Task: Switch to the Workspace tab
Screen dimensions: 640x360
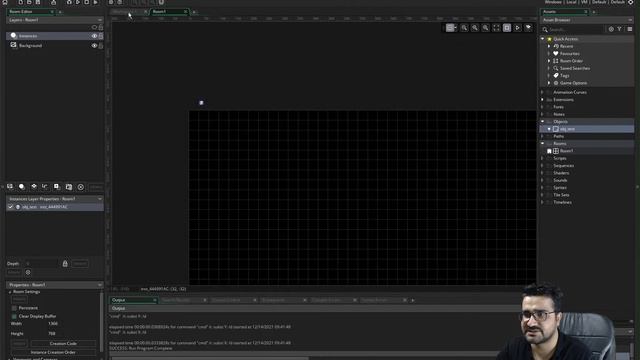Action: 129,11
